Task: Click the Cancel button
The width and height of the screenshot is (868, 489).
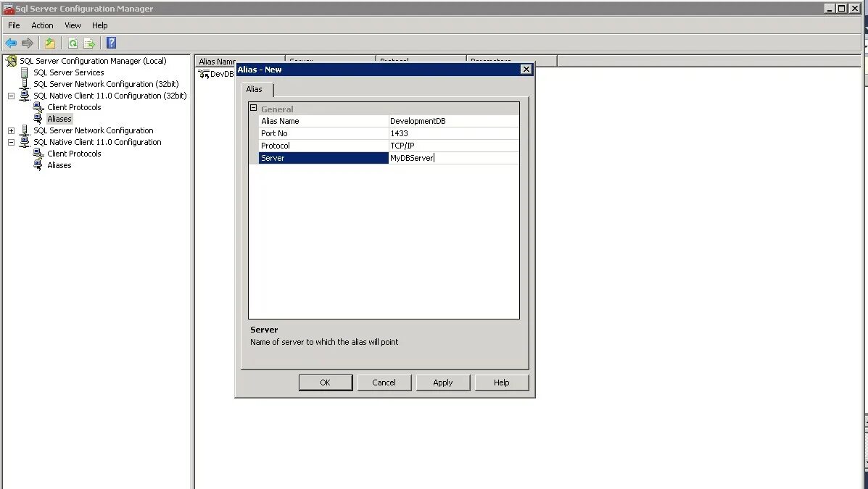Action: 384,383
